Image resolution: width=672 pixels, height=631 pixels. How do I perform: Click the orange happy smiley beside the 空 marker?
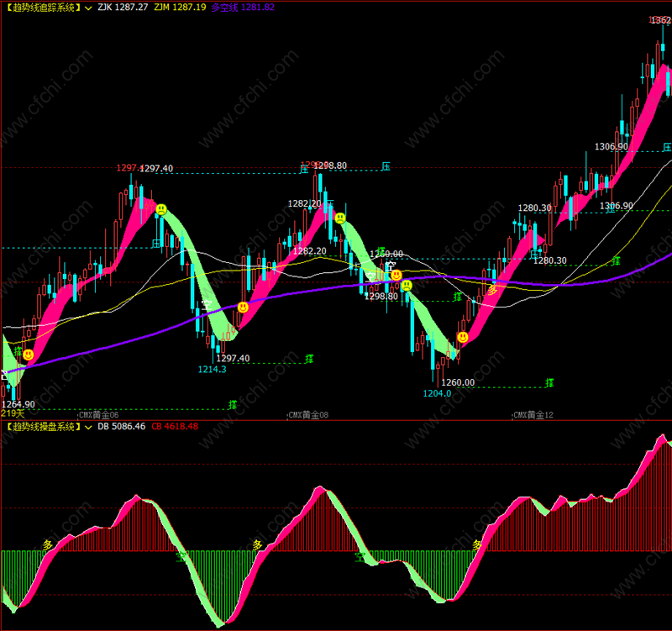(x=396, y=275)
